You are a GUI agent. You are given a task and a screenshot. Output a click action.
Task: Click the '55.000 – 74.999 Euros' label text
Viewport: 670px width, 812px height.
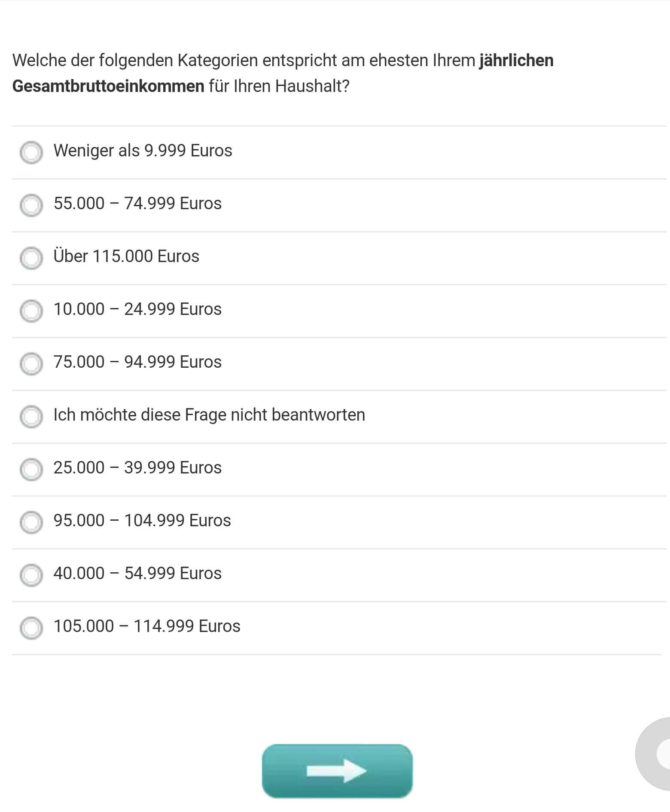click(137, 203)
